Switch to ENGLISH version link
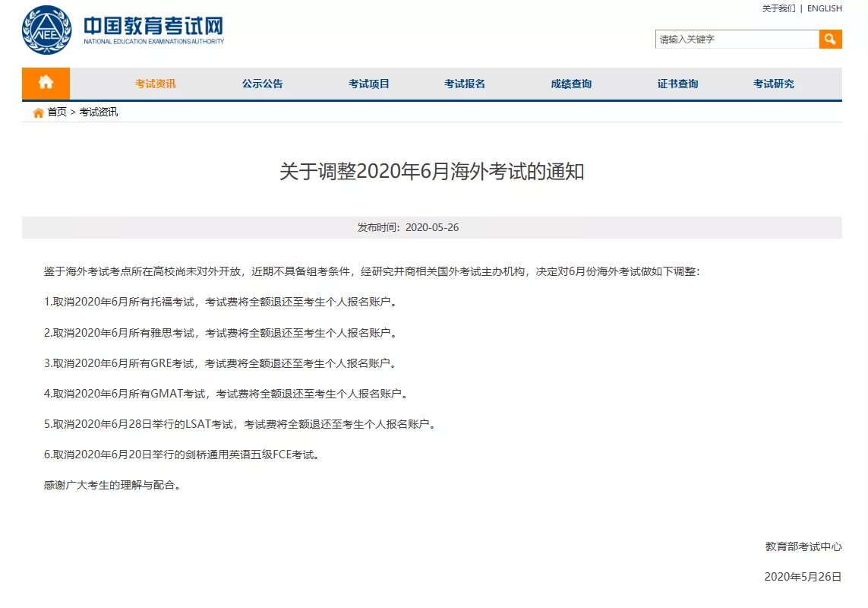The image size is (868, 608). [824, 8]
